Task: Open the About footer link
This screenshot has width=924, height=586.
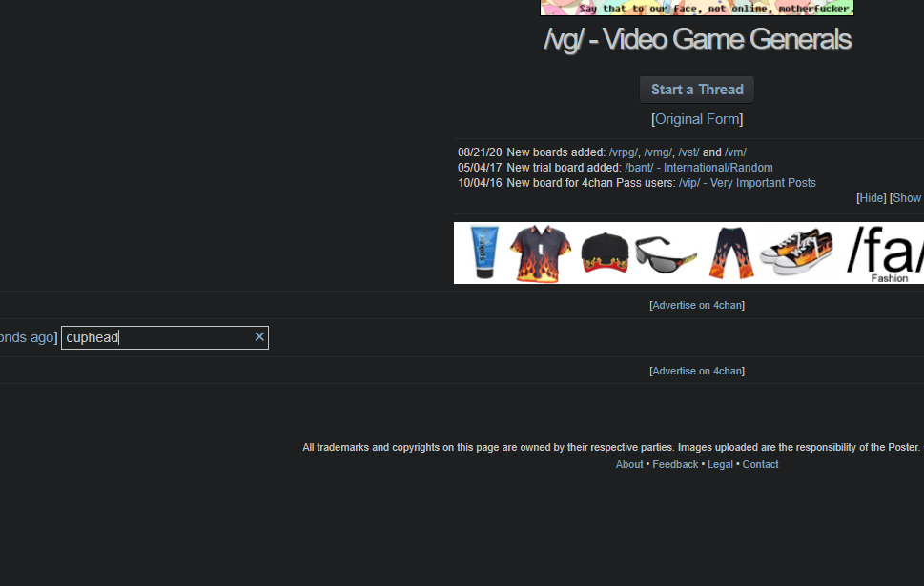Action: [x=629, y=464]
